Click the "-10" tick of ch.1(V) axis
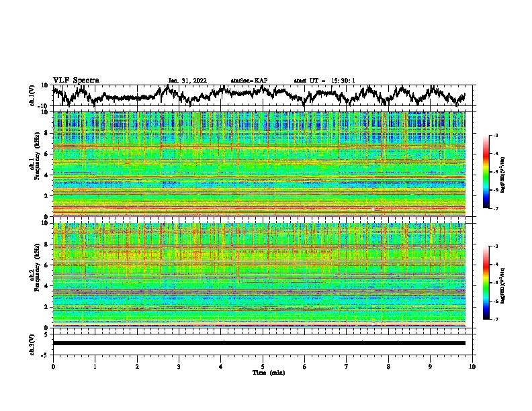This screenshot has height=411, width=532. coord(44,106)
